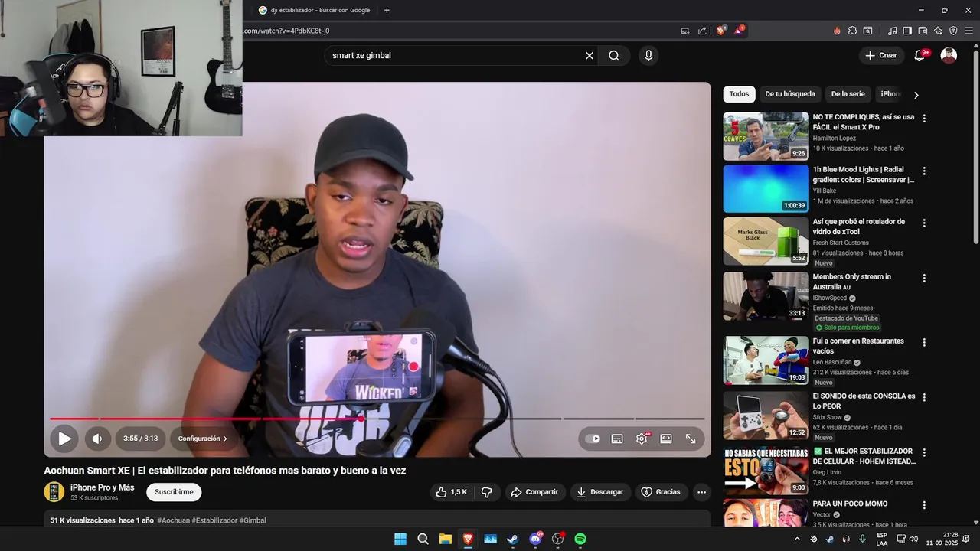980x551 pixels.
Task: Select the 'De tu búsqueda' filter chip
Action: pyautogui.click(x=790, y=94)
